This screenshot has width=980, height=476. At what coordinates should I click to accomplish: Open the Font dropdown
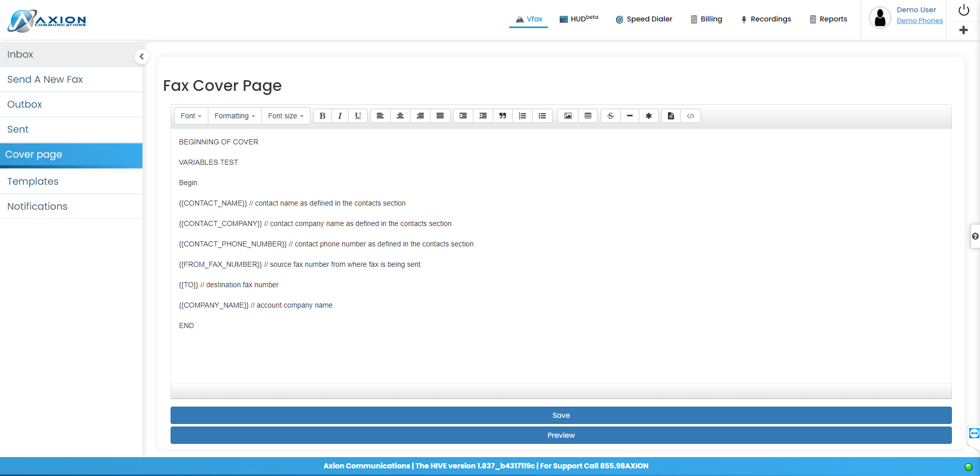[191, 116]
